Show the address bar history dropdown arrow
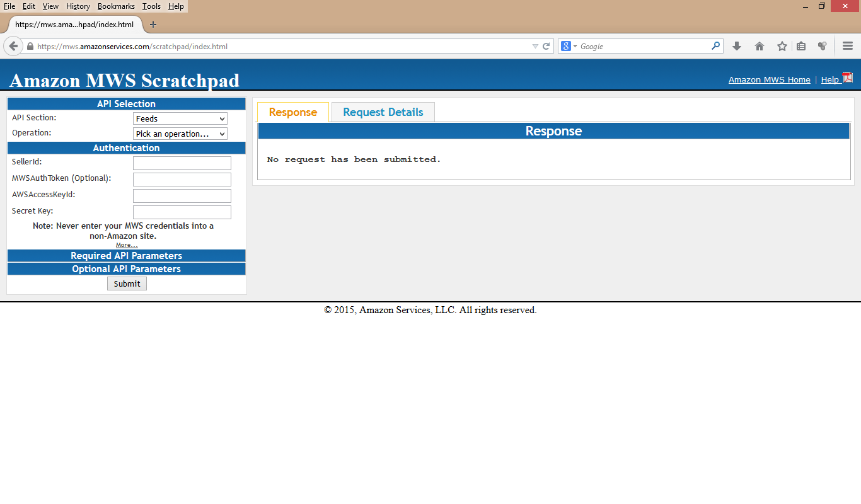 tap(535, 46)
